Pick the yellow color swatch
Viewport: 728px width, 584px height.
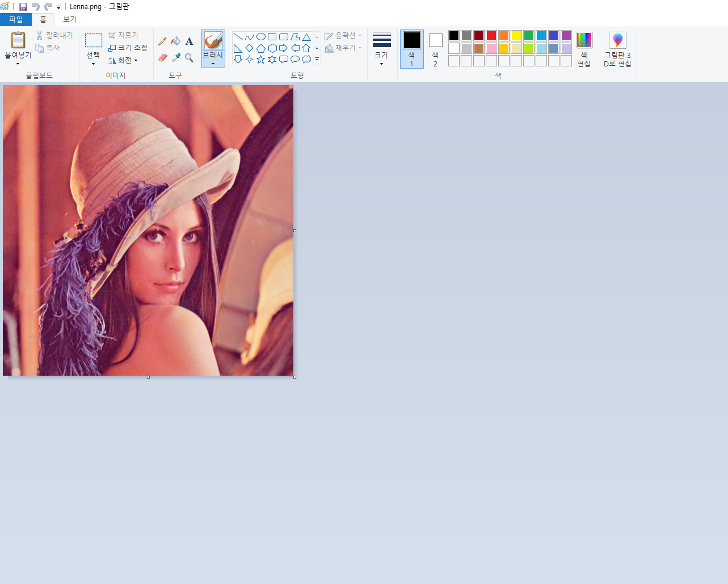[x=516, y=36]
